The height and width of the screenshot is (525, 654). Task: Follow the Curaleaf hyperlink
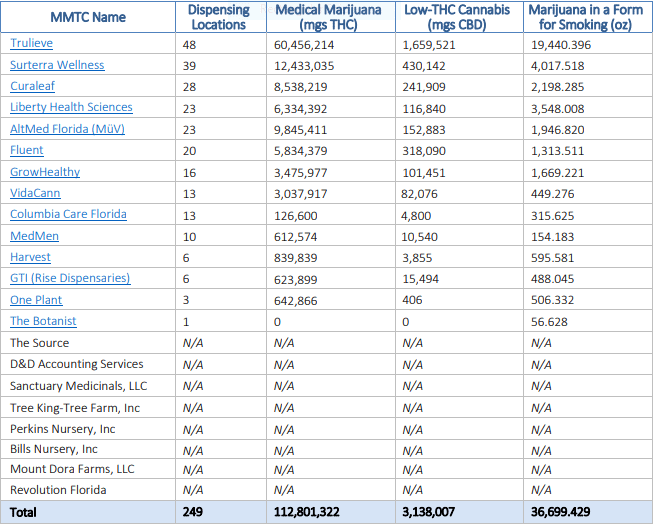33,86
